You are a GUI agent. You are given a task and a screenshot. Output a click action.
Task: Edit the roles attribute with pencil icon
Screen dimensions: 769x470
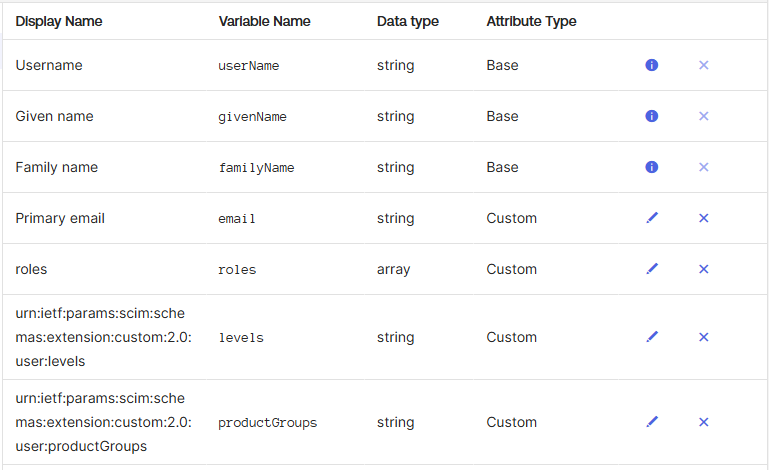pos(652,269)
